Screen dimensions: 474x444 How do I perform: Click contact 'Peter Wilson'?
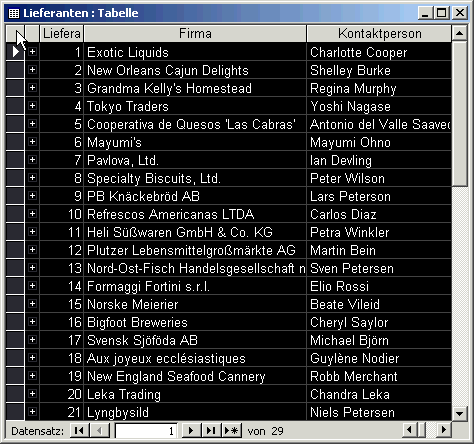click(x=379, y=178)
